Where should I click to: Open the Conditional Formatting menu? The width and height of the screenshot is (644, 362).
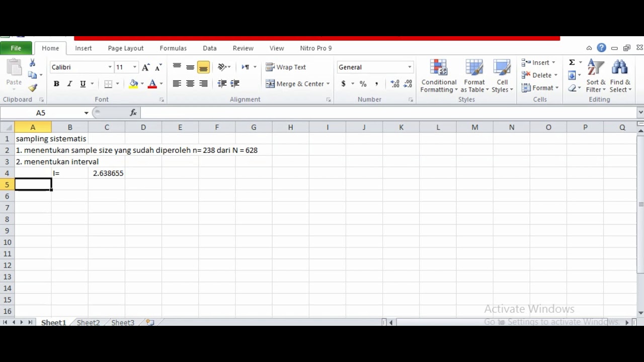[439, 76]
